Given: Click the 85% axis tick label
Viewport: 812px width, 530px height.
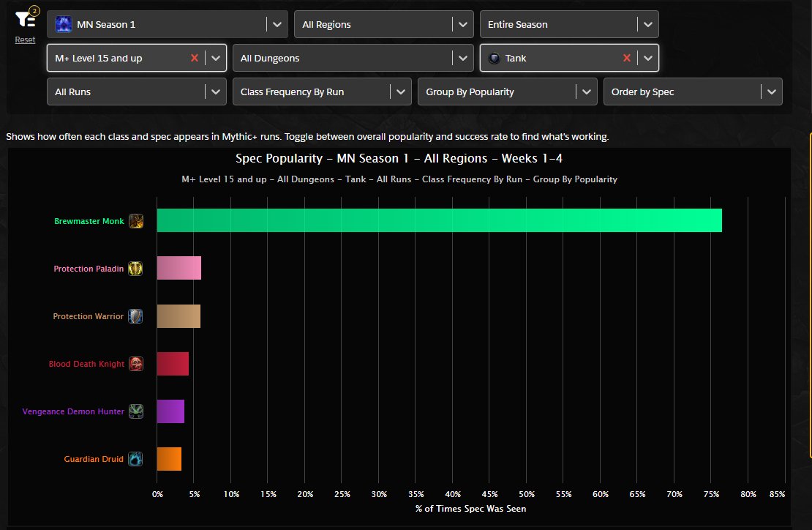Looking at the screenshot, I should 777,494.
